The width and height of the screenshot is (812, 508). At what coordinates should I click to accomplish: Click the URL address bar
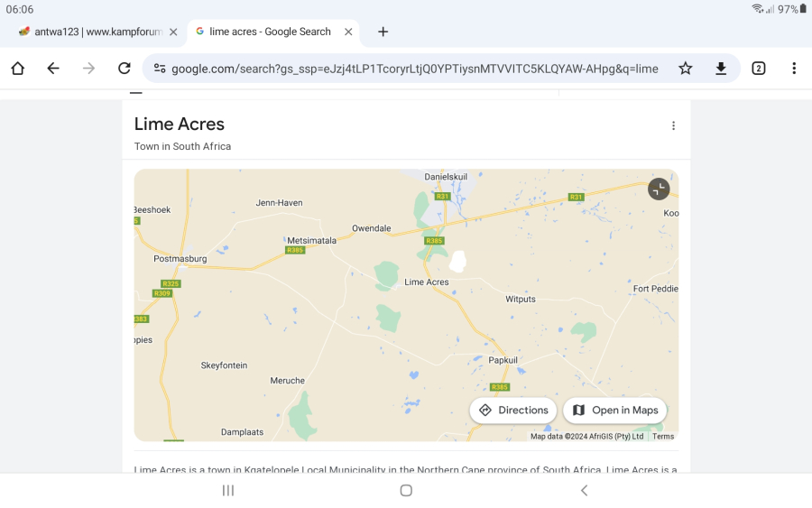tap(414, 69)
